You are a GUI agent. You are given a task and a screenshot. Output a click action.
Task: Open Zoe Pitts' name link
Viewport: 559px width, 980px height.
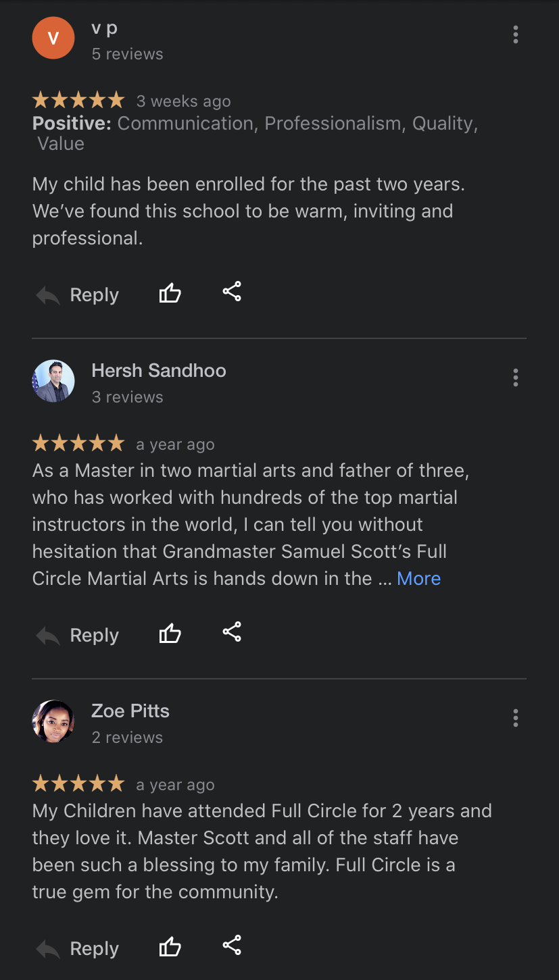(x=130, y=711)
